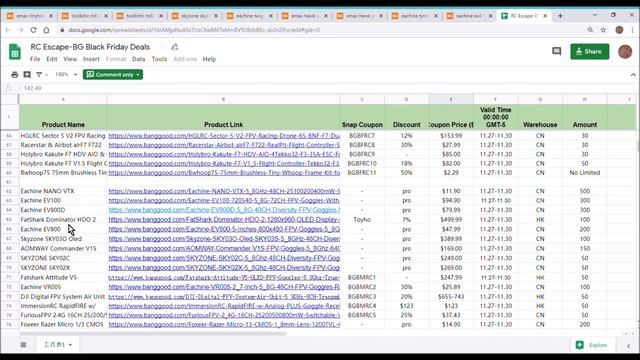640x360 pixels.
Task: Open the Help menu
Action: [x=209, y=59]
